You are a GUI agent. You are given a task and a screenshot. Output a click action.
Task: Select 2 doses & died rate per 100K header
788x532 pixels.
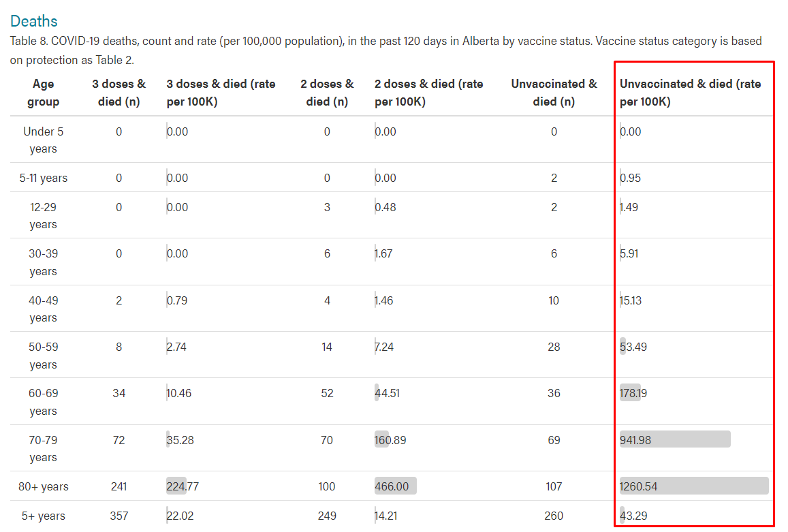click(x=428, y=93)
